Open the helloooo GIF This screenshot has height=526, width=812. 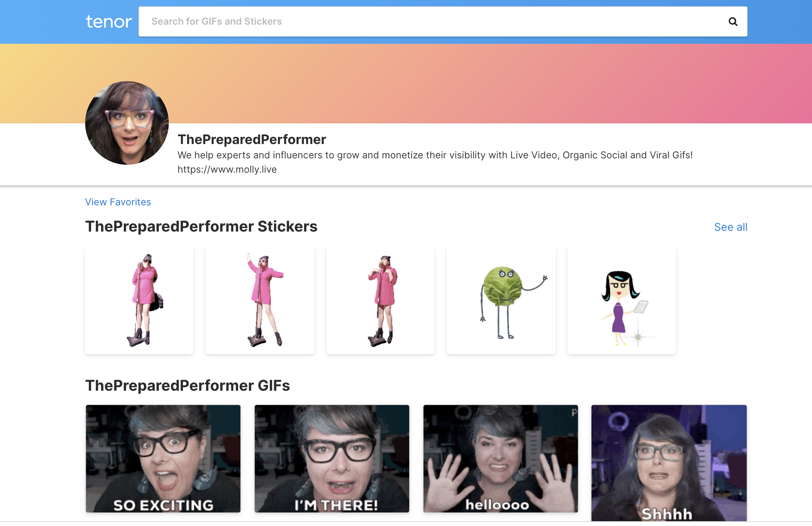point(501,459)
